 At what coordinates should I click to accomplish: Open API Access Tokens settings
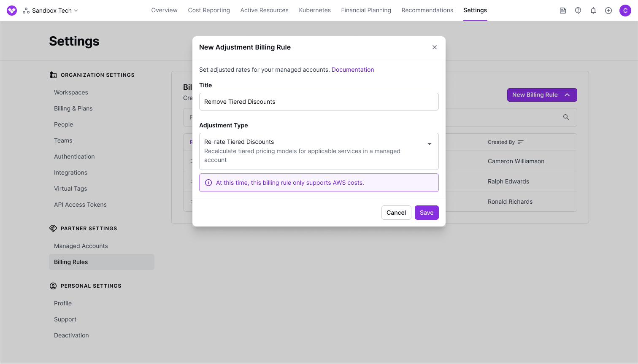(80, 205)
